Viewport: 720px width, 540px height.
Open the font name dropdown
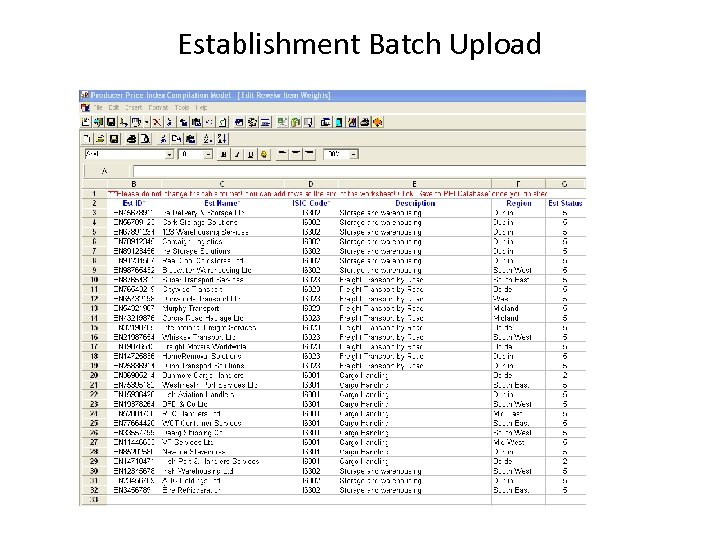pos(169,154)
